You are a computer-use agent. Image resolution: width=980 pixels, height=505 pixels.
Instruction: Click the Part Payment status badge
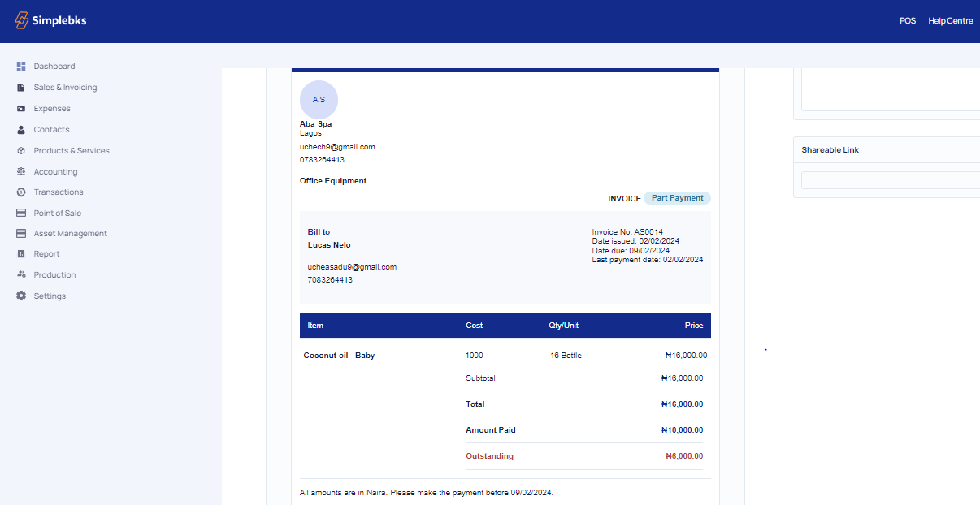coord(678,198)
